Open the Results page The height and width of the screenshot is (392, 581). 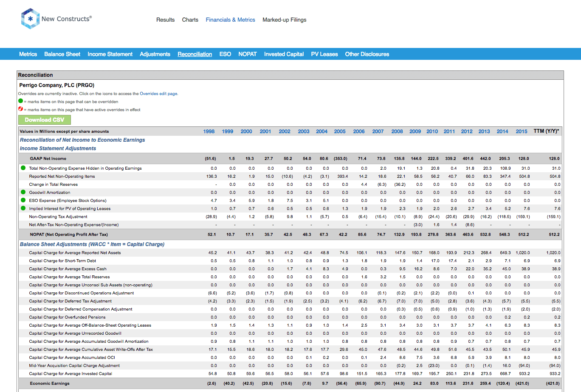tap(165, 20)
